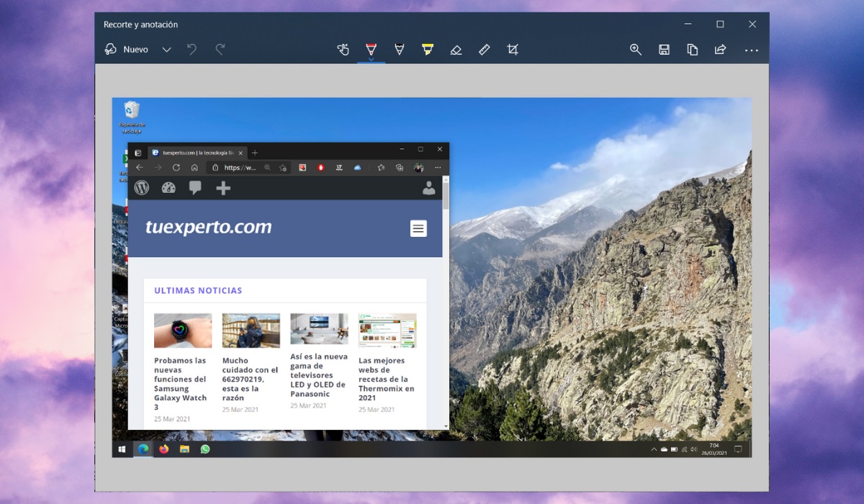Save the snip with the floppy disk icon
The height and width of the screenshot is (504, 864).
[664, 50]
